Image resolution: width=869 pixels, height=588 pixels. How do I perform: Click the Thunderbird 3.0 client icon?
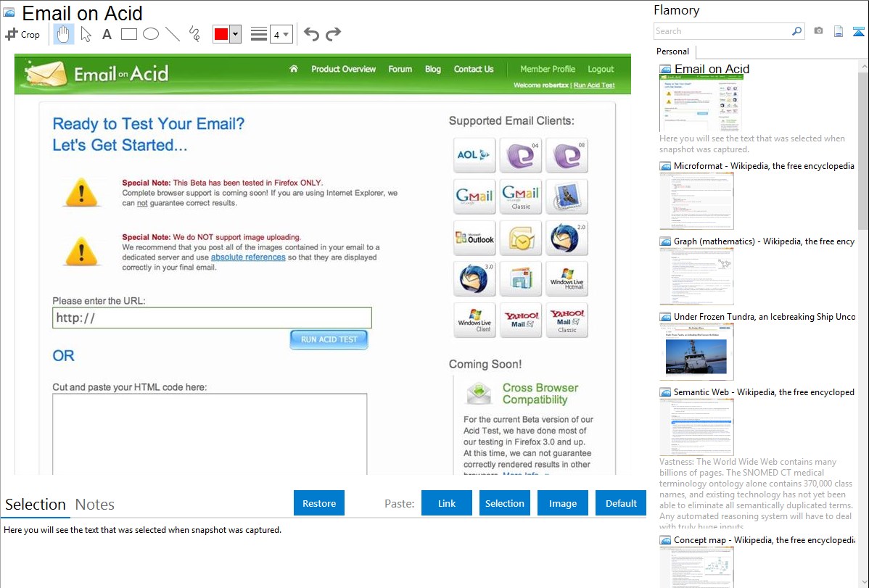474,278
